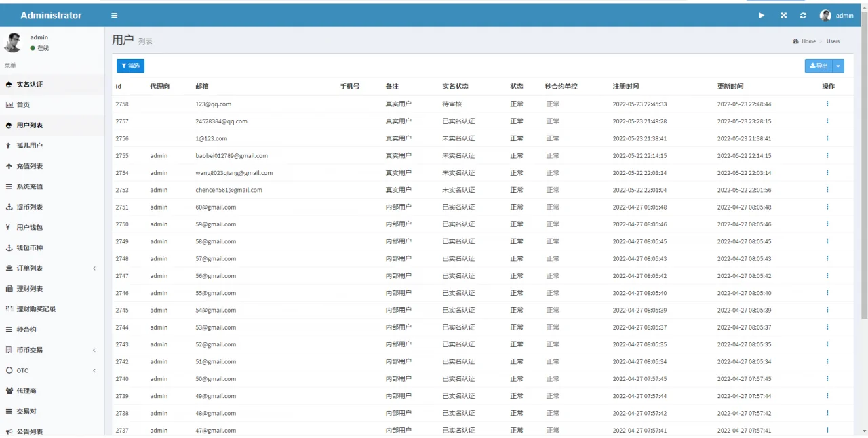
Task: Open the three-dot menu for user 2750
Action: (827, 224)
